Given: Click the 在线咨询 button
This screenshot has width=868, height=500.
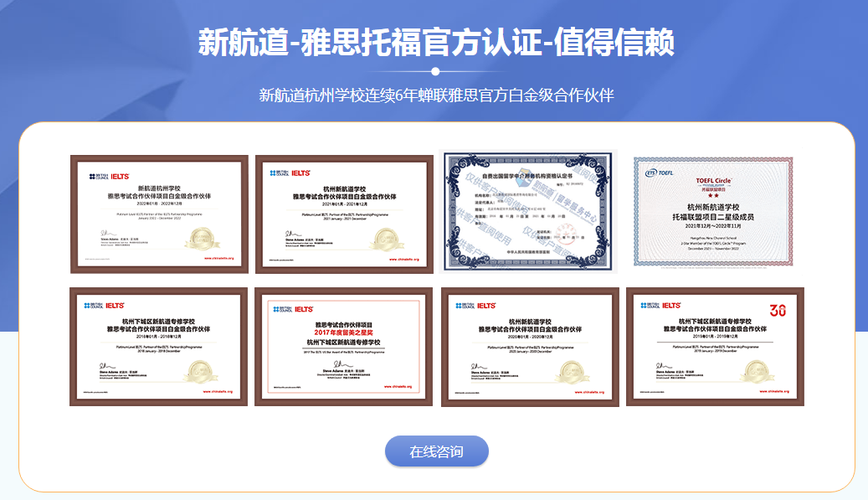Looking at the screenshot, I should [x=437, y=451].
